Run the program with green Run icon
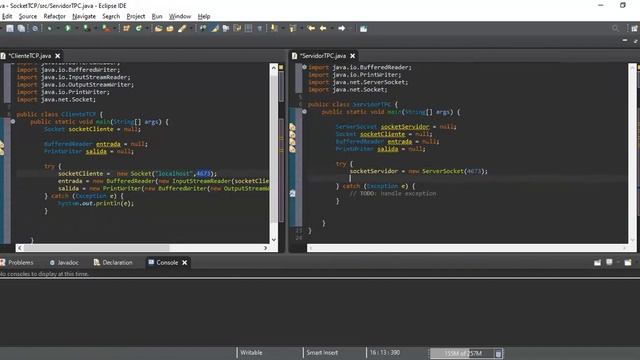Screen dimensions: 640x360 pyautogui.click(x=68, y=28)
